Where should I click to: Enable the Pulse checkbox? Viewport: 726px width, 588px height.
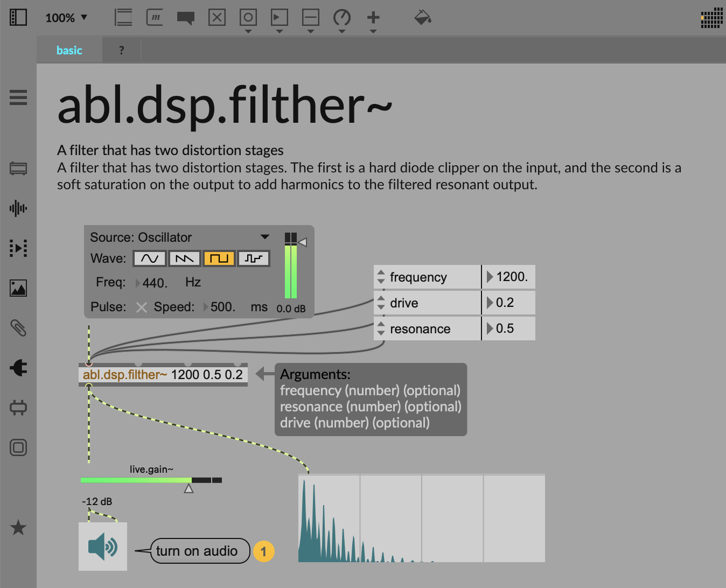[x=142, y=307]
